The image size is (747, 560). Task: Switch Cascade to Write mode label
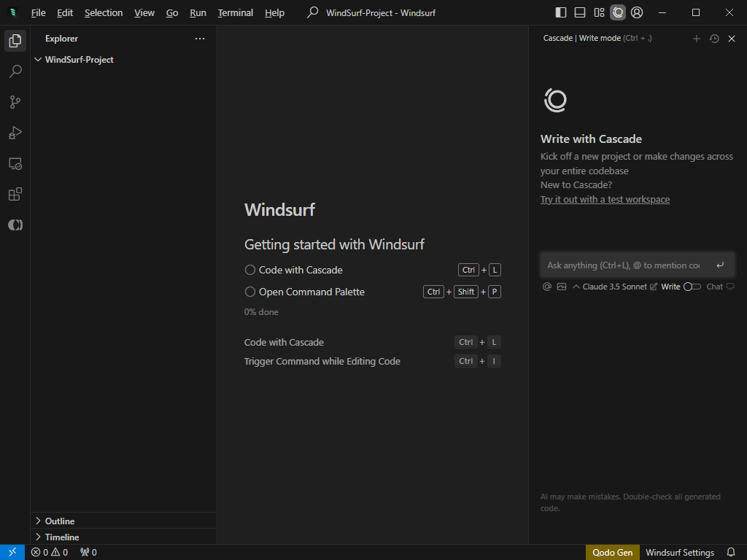click(670, 287)
